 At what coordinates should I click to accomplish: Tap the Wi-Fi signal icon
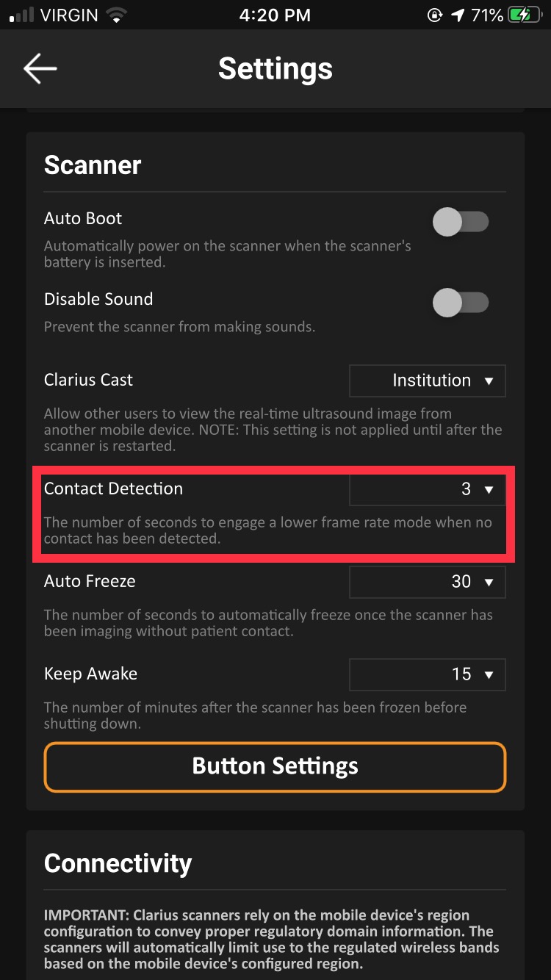coord(116,15)
